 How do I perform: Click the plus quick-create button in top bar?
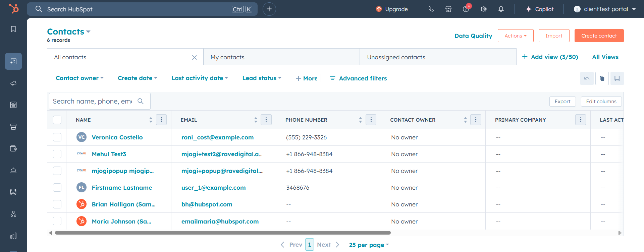coord(269,9)
